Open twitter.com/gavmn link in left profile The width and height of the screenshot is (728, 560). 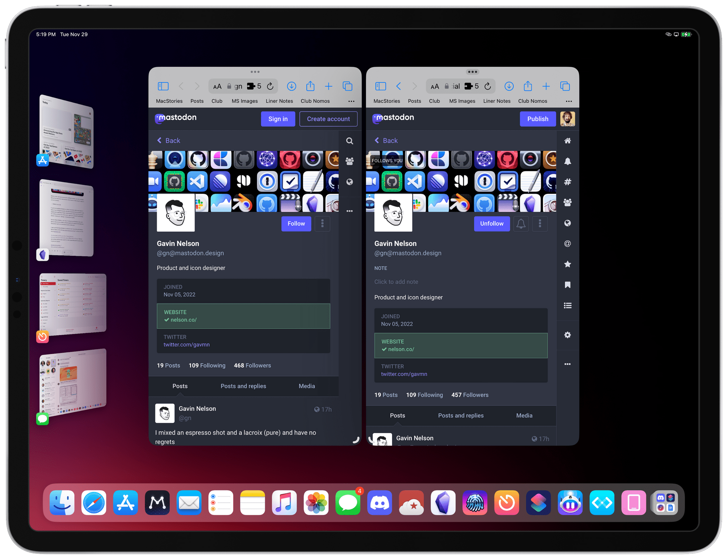click(x=187, y=345)
